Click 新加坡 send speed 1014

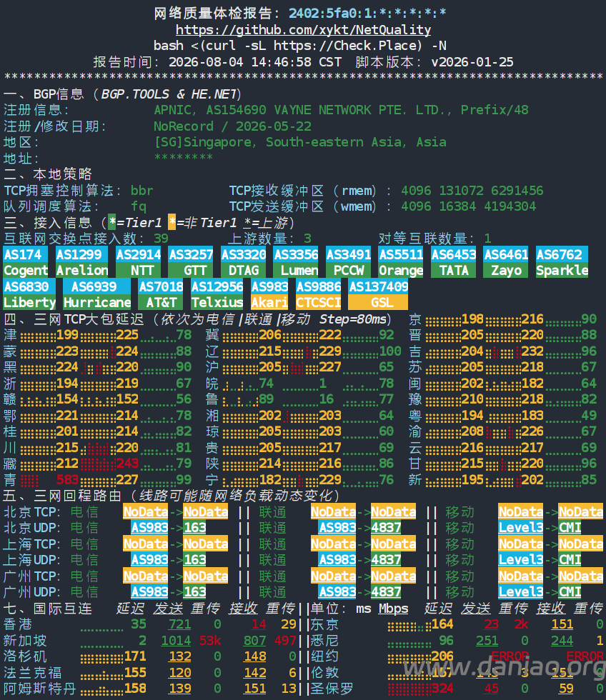(x=176, y=640)
